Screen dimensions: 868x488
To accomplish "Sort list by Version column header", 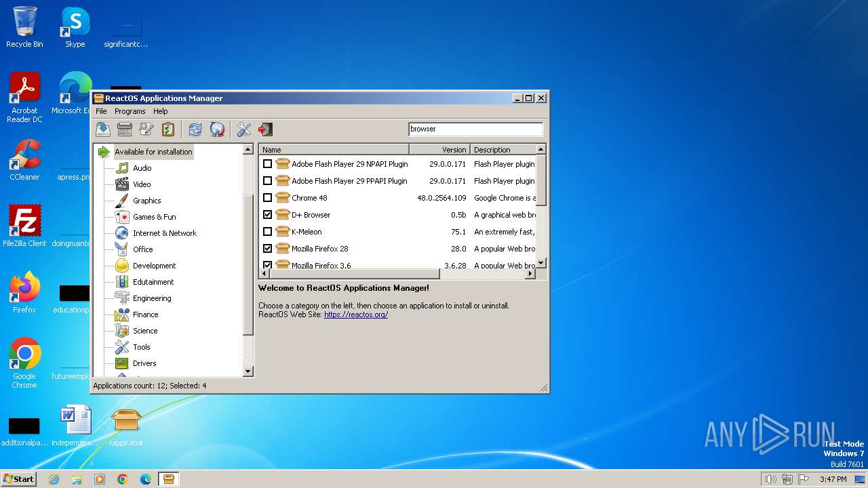I will (x=439, y=150).
